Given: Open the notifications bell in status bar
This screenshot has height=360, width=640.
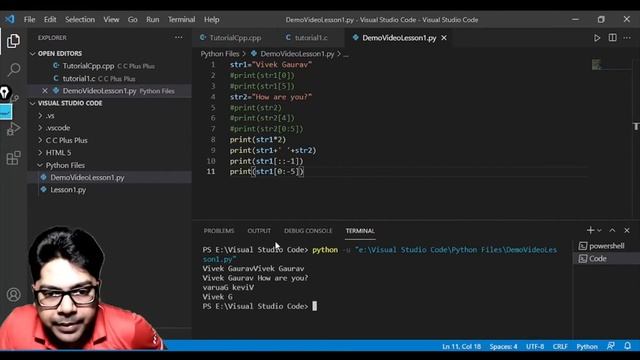Looking at the screenshot, I should click(x=627, y=346).
